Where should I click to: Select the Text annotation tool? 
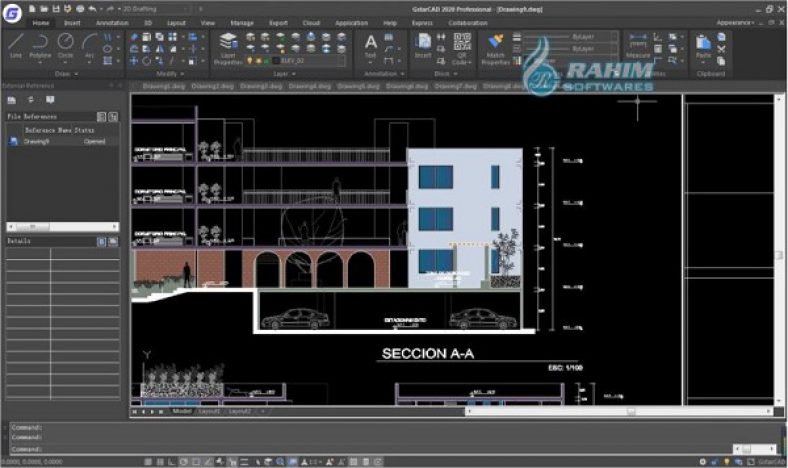click(371, 46)
